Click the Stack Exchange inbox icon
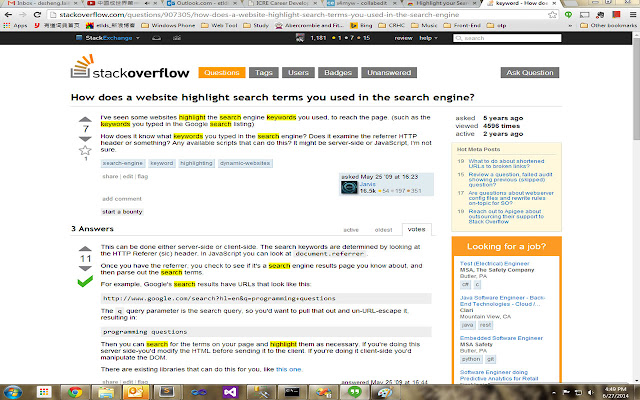 [156, 38]
